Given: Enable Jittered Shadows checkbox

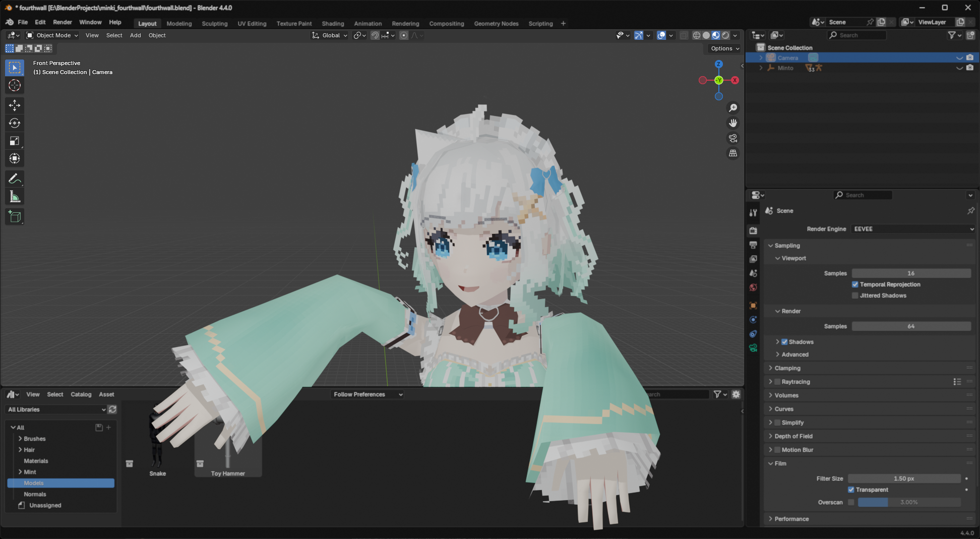Looking at the screenshot, I should 855,295.
